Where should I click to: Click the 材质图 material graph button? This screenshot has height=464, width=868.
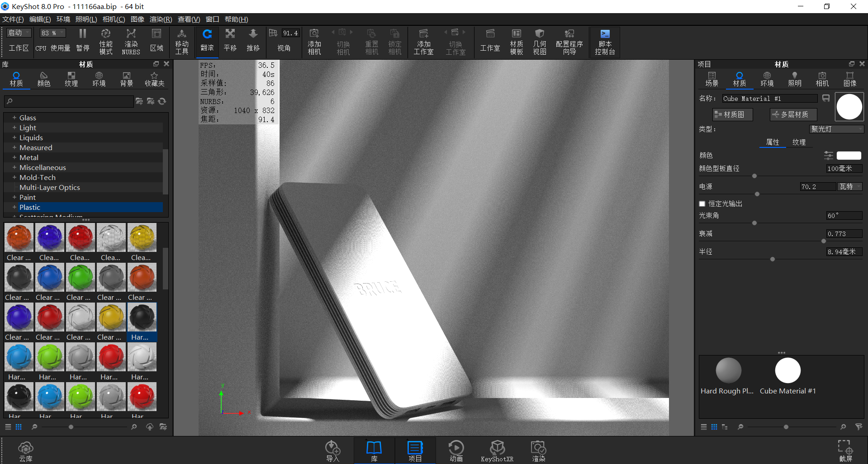(732, 114)
